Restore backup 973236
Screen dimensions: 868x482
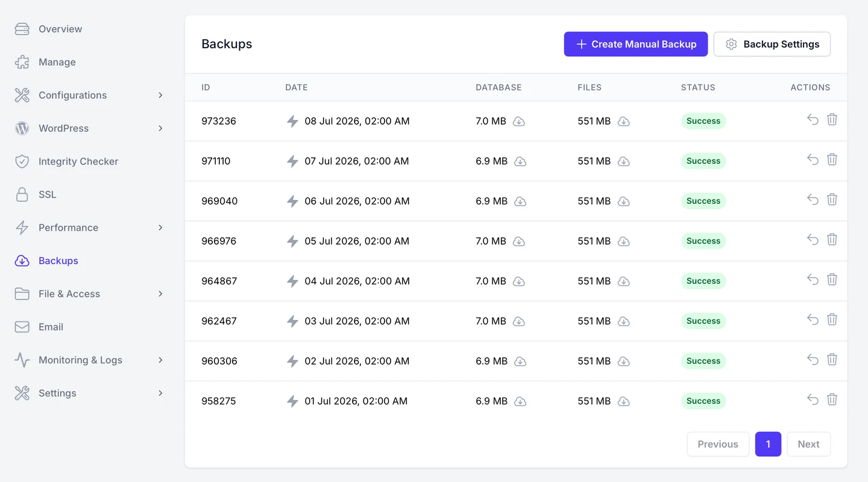coord(813,119)
